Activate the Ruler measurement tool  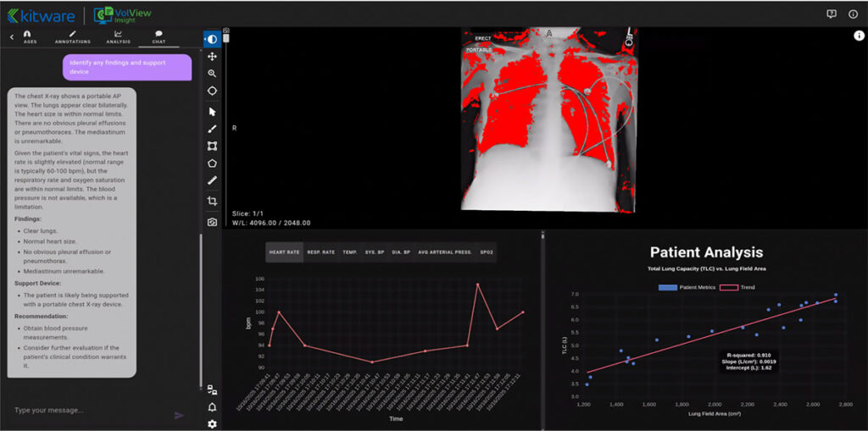[212, 180]
